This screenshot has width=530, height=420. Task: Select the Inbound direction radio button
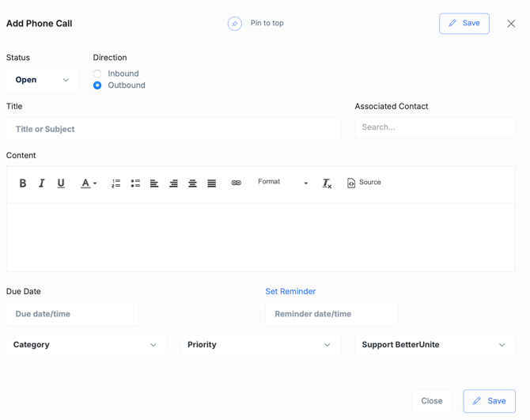click(97, 74)
